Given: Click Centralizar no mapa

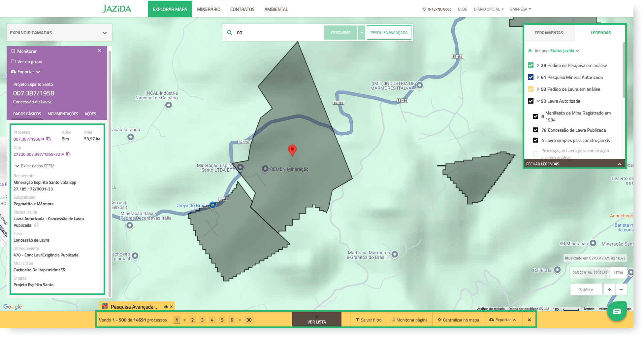Looking at the screenshot, I should (x=458, y=320).
